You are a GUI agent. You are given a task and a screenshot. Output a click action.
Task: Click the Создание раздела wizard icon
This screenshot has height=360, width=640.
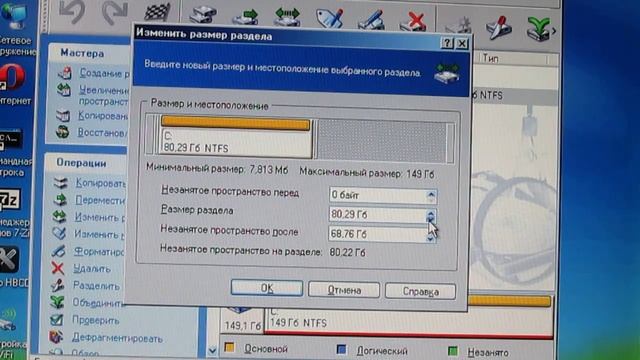(x=64, y=73)
